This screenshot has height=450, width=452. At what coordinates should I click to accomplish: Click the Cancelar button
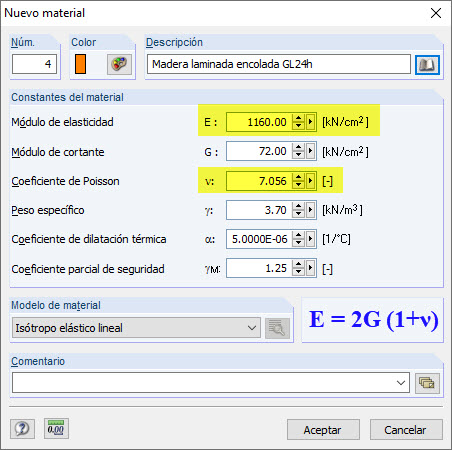[406, 430]
